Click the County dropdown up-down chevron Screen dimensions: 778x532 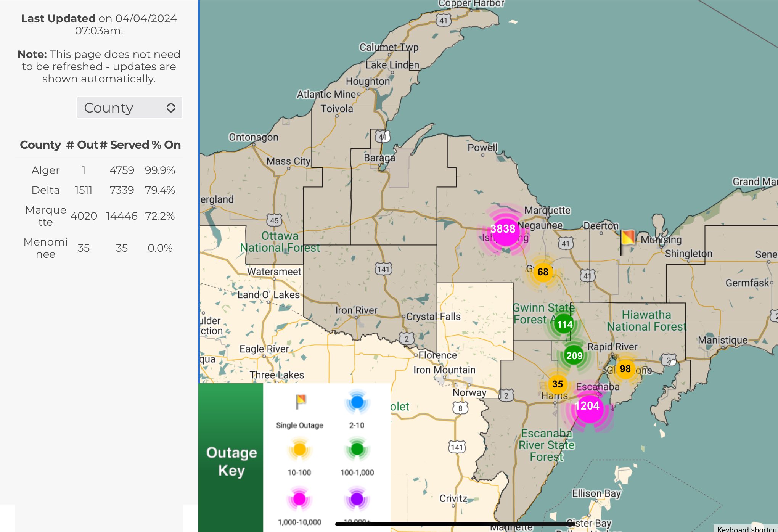tap(171, 108)
